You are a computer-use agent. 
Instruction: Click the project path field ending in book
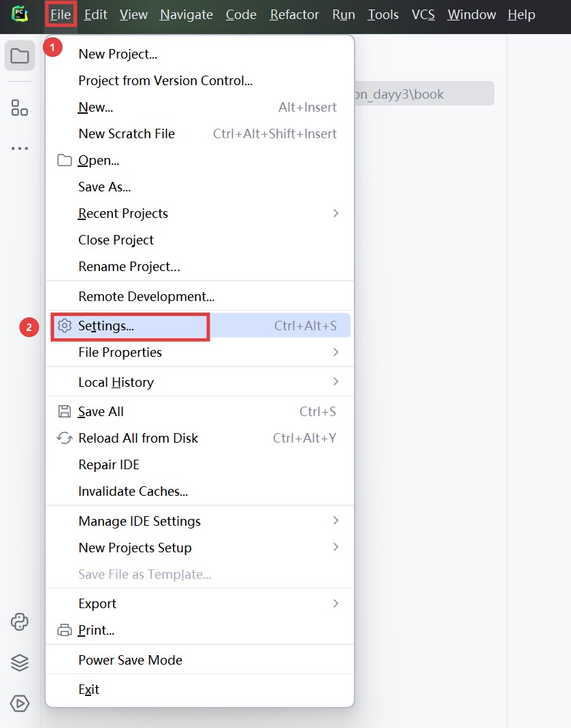(x=422, y=94)
